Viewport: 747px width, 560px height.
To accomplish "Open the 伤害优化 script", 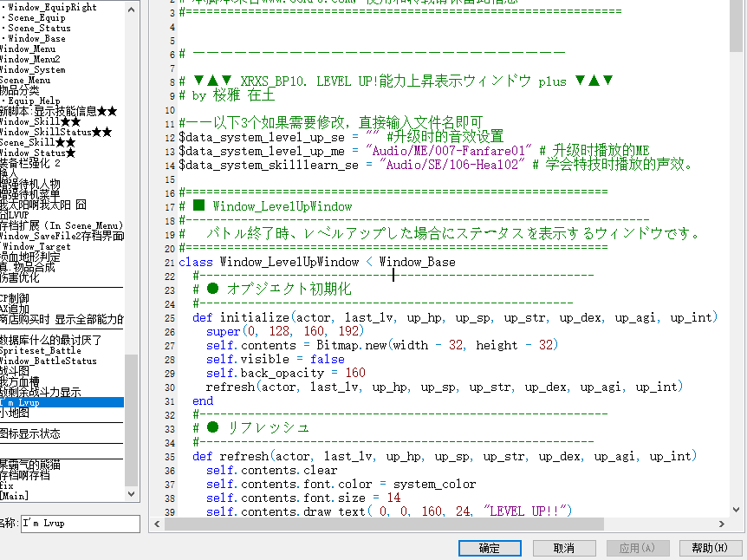I will 20,277.
